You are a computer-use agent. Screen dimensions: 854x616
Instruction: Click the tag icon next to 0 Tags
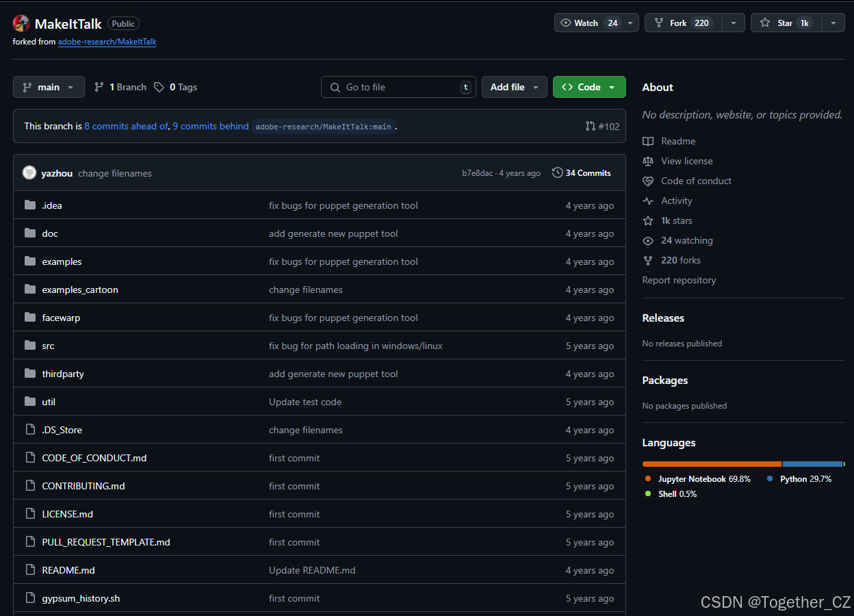[159, 87]
